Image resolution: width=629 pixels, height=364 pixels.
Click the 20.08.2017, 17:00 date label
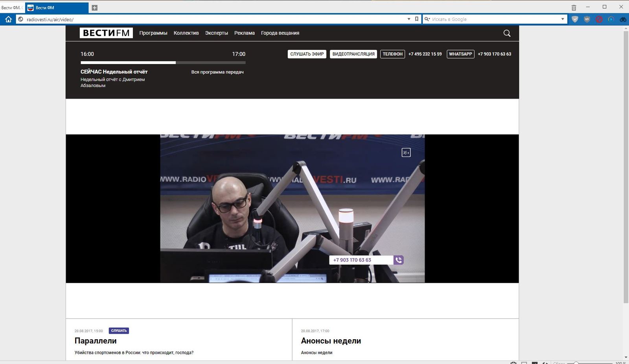pyautogui.click(x=315, y=331)
